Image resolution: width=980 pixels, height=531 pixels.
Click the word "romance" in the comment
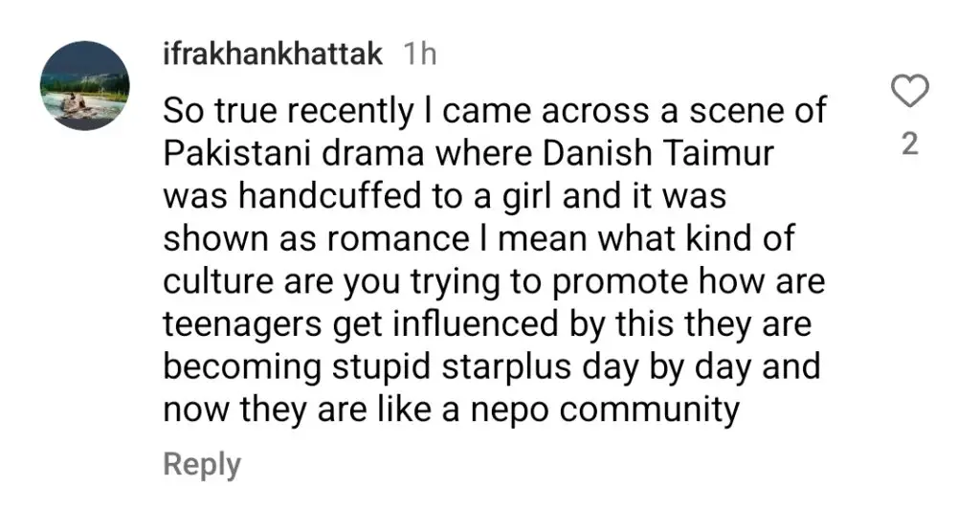click(x=397, y=239)
